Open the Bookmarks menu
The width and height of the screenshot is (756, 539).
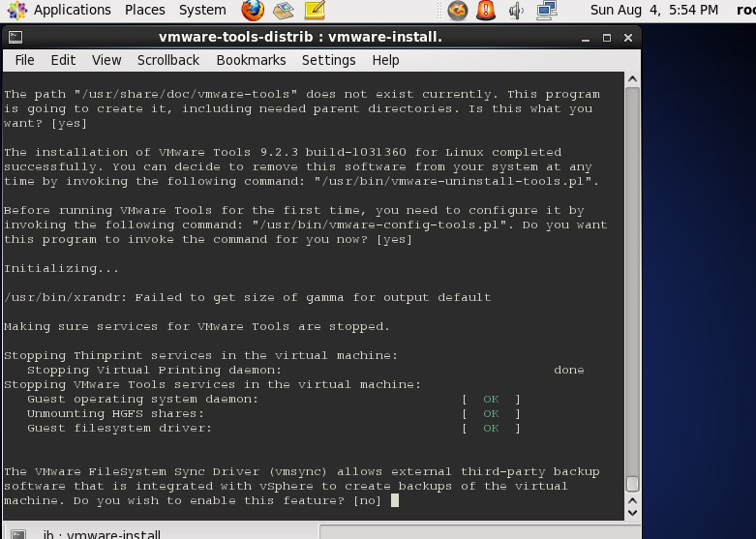coord(252,60)
